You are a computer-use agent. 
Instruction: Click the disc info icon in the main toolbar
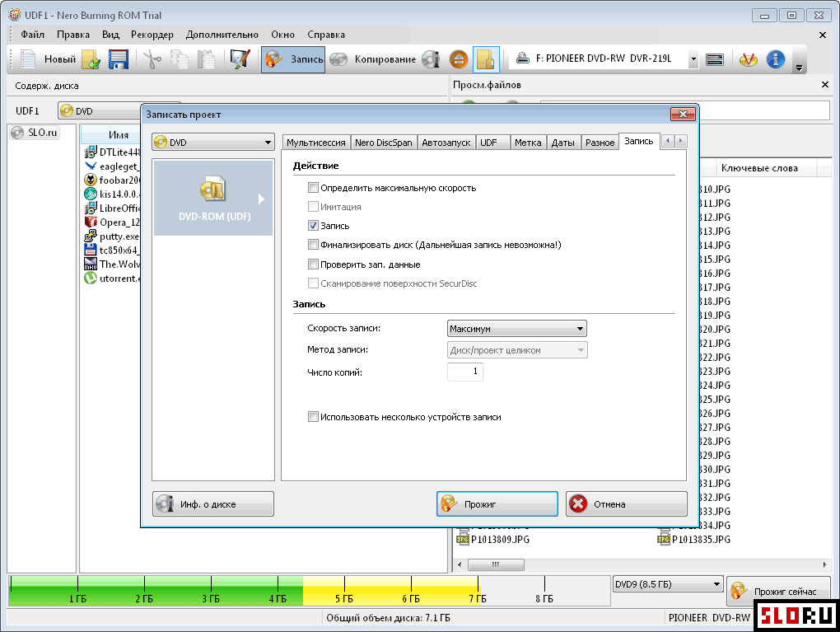[x=431, y=59]
